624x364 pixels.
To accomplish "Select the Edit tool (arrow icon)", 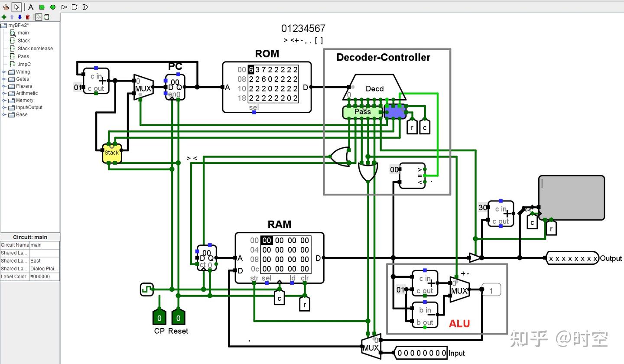I will (x=16, y=7).
